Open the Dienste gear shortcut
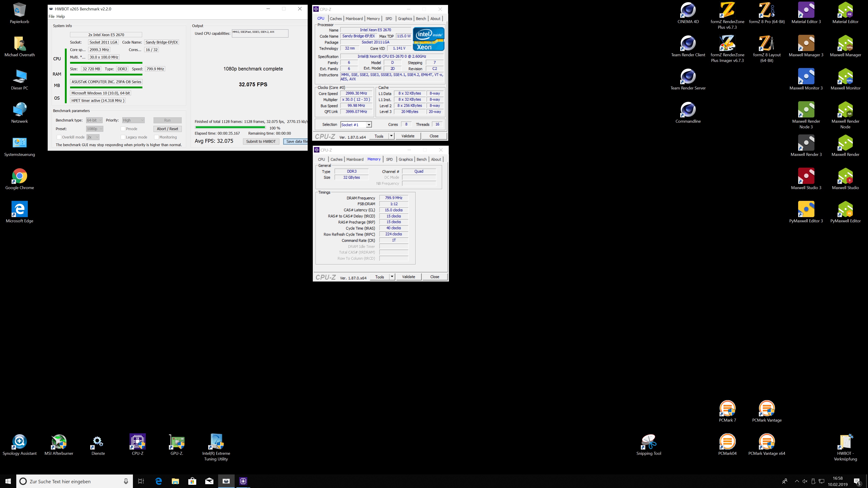 tap(98, 445)
